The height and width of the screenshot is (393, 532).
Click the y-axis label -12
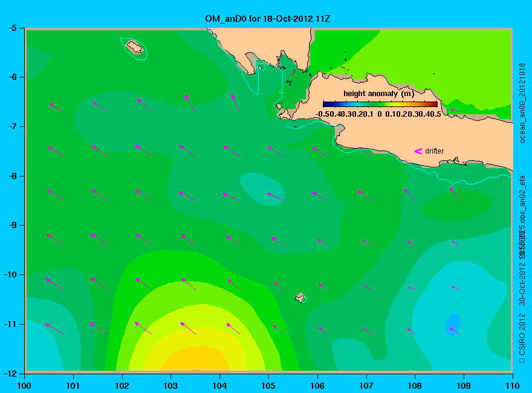click(x=11, y=373)
